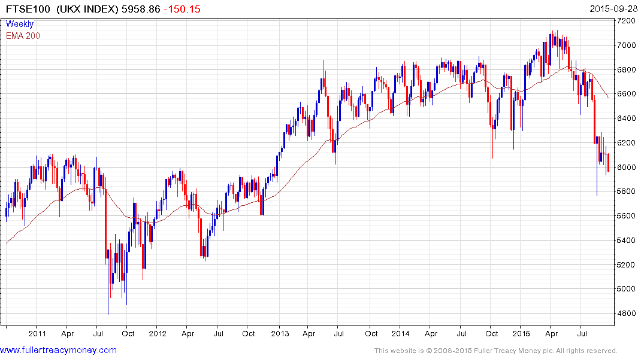Image resolution: width=644 pixels, height=359 pixels.
Task: Click the 4800 price axis label
Action: (627, 314)
